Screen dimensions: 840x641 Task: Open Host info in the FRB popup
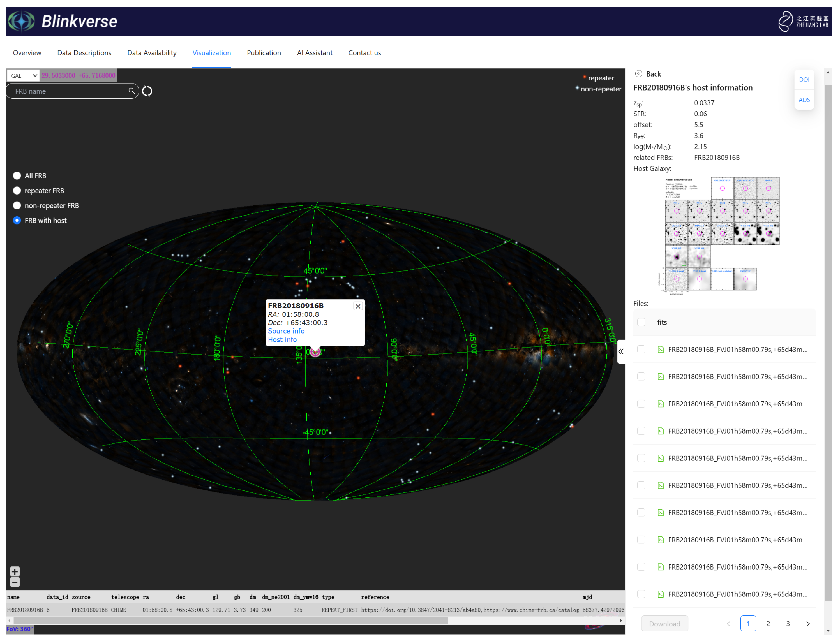(x=282, y=339)
